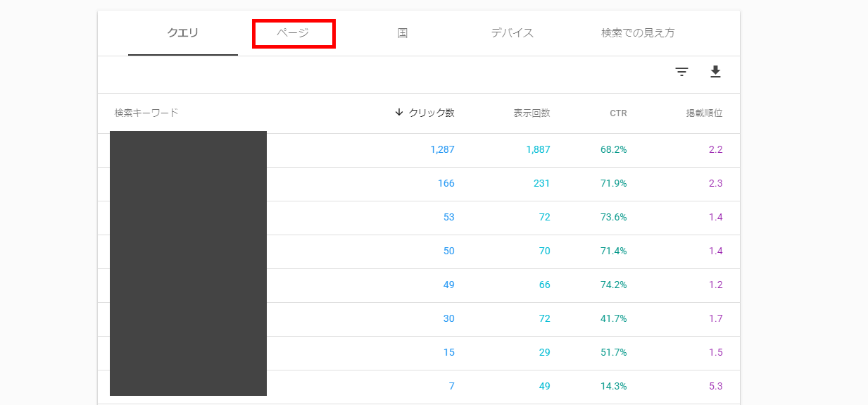Select the row with 231 impressions
The image size is (868, 405).
pos(540,183)
